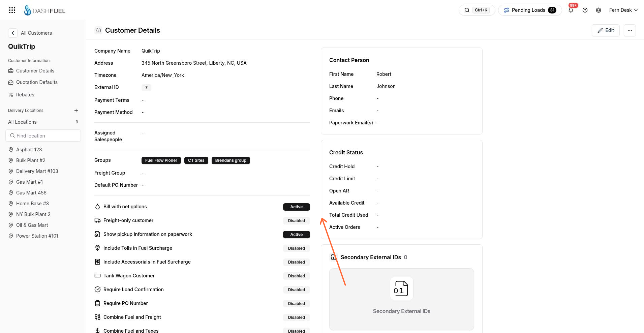Click the Rebates percent icon
The width and height of the screenshot is (644, 333).
point(11,95)
